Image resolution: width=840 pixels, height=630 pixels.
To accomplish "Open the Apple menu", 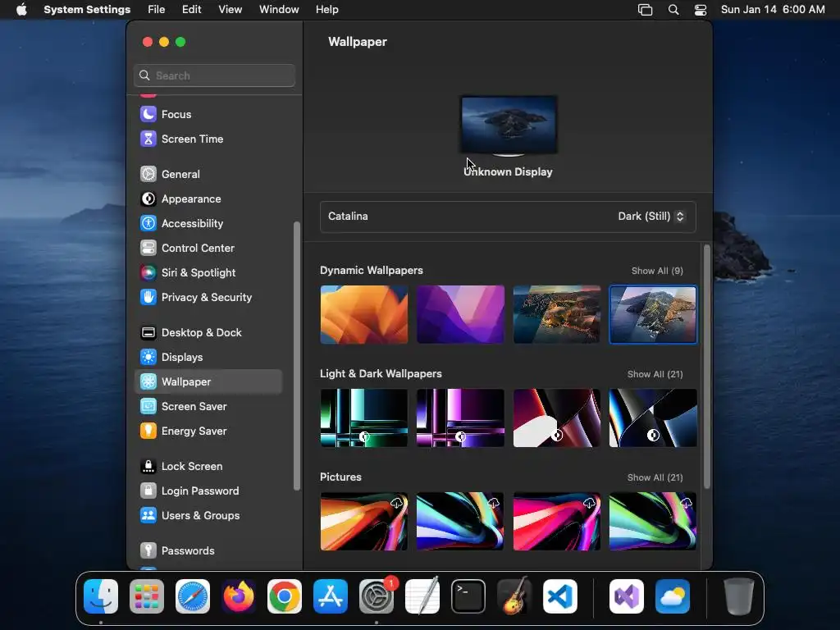I will pyautogui.click(x=21, y=10).
